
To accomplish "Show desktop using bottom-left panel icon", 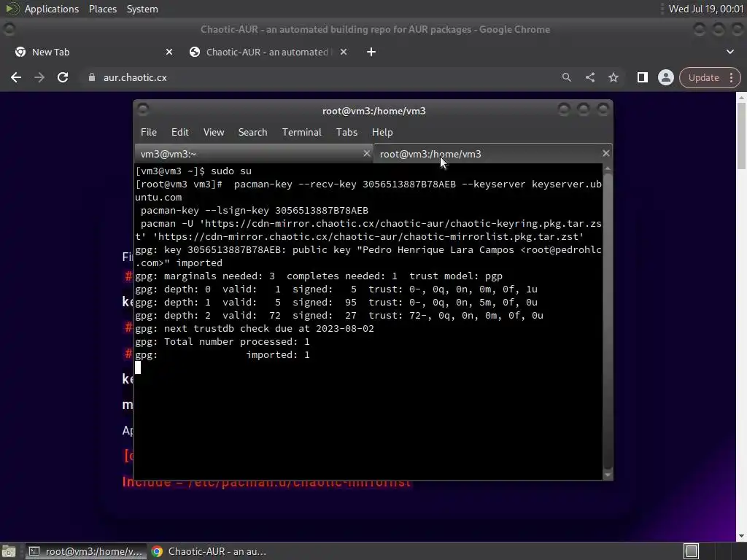I will (x=9, y=551).
